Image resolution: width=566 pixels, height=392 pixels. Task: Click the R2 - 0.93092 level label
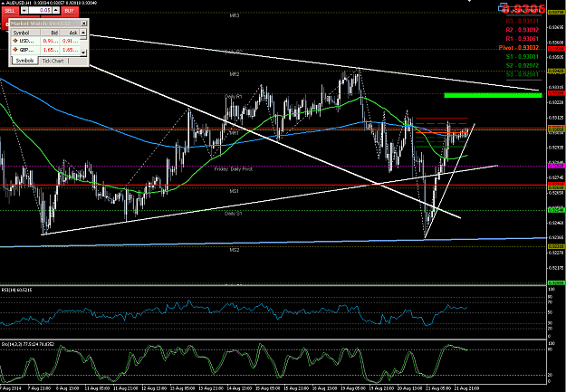523,30
